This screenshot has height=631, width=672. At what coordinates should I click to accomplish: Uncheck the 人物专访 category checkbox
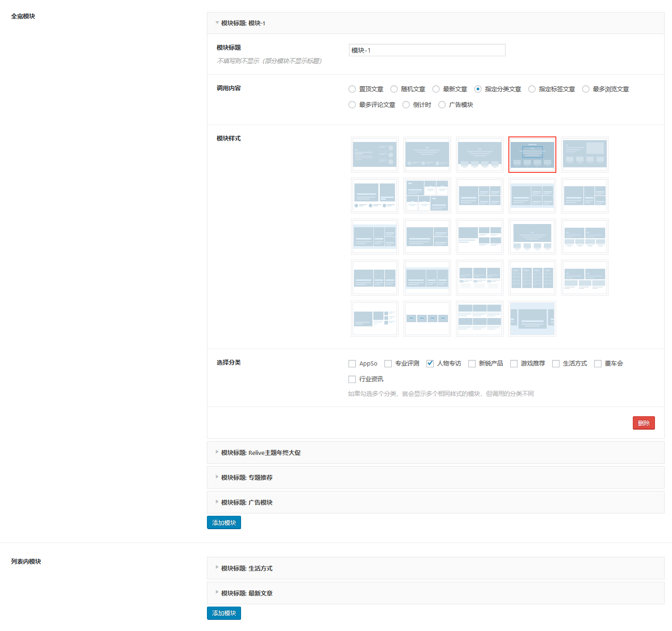click(x=430, y=364)
